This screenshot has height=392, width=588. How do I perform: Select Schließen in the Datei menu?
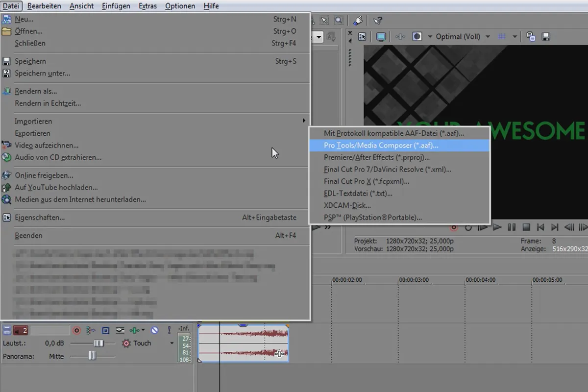[x=155, y=43]
